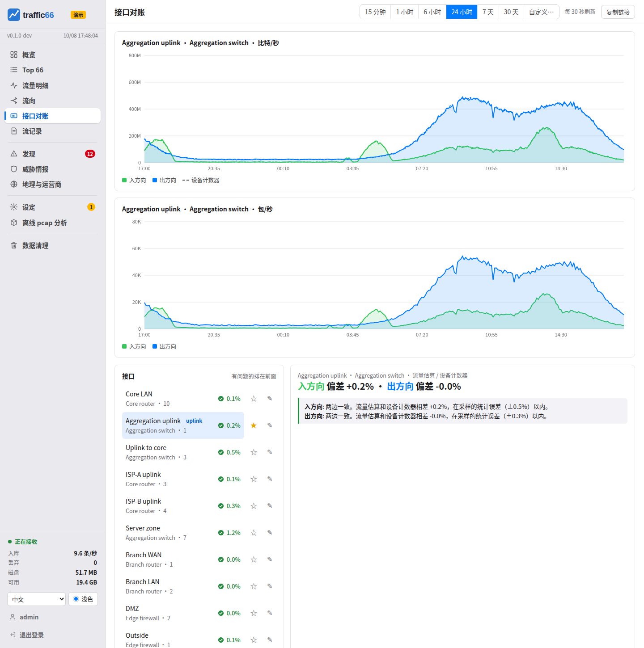Select the 30 天 time range
This screenshot has width=644, height=648.
(x=511, y=12)
